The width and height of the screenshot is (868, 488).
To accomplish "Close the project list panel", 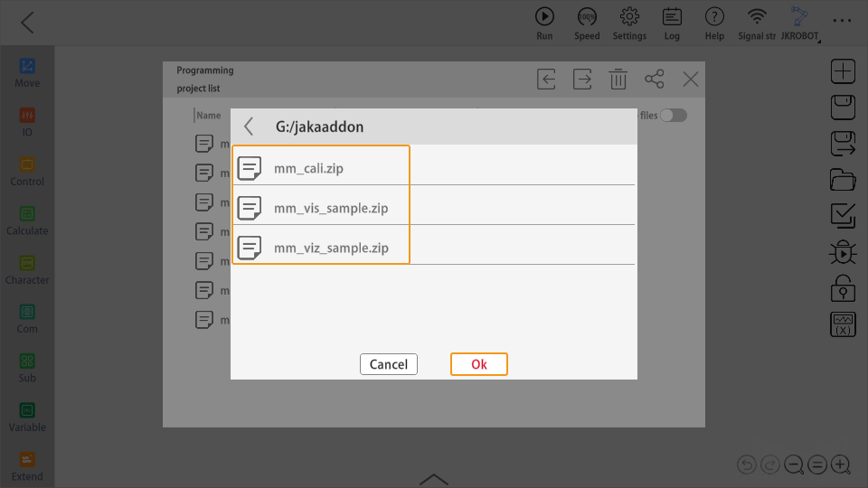I will click(x=690, y=80).
